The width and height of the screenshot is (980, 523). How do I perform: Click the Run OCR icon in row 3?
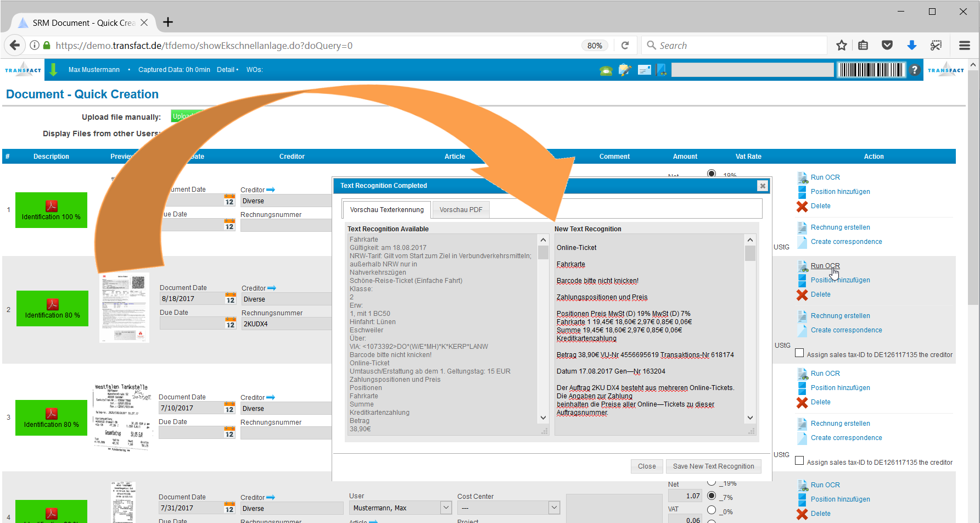coord(802,373)
